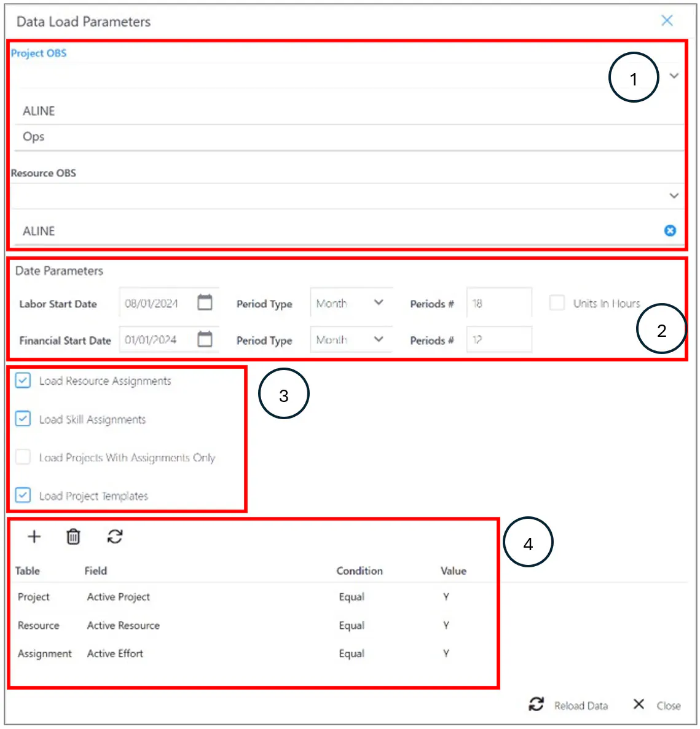Uncheck Load Skill Assignments

(23, 419)
